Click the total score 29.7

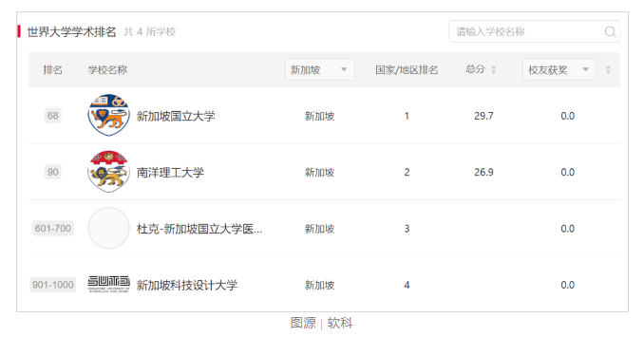[483, 116]
